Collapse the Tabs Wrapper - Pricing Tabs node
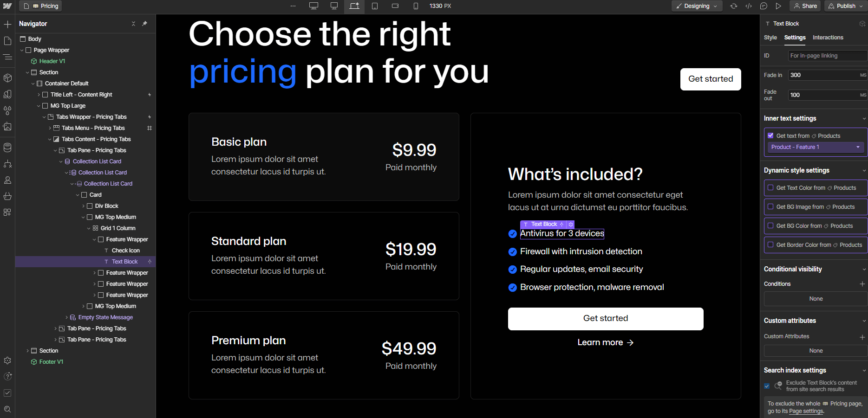 [x=45, y=116]
